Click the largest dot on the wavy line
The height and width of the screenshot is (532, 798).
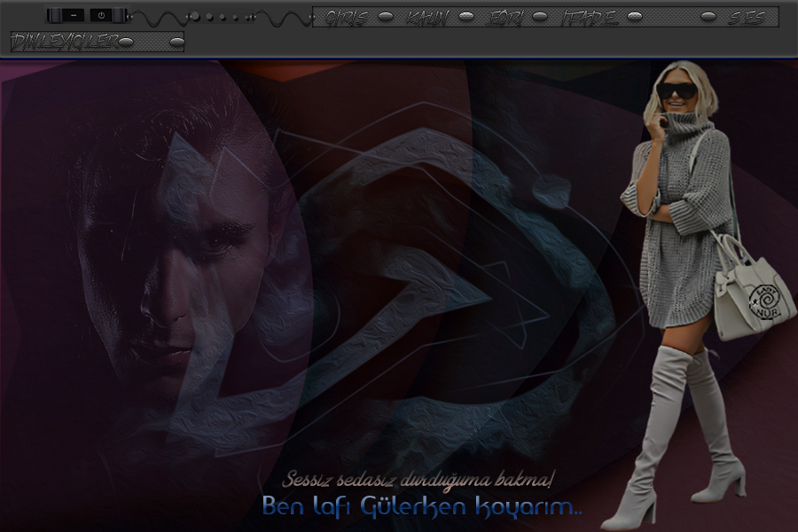coord(195,17)
